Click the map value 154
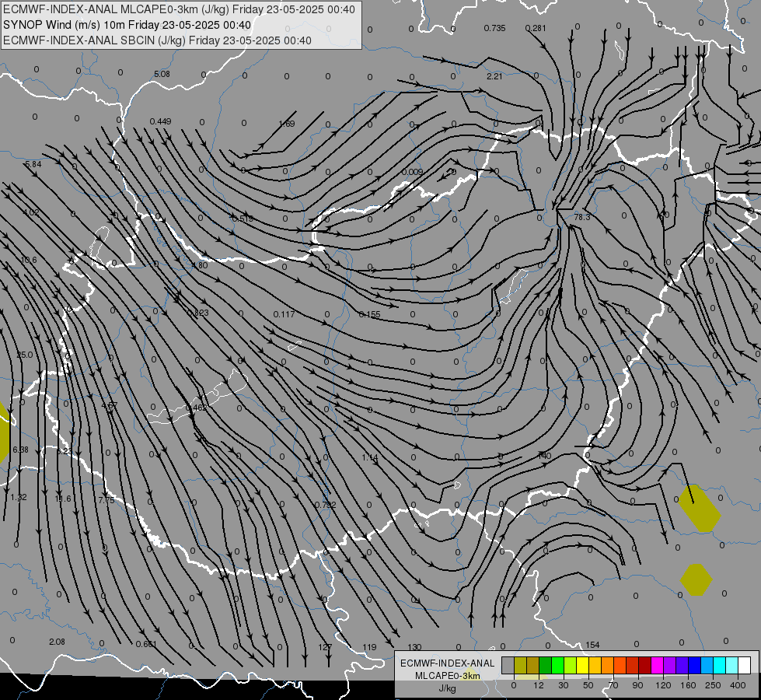 [592, 645]
